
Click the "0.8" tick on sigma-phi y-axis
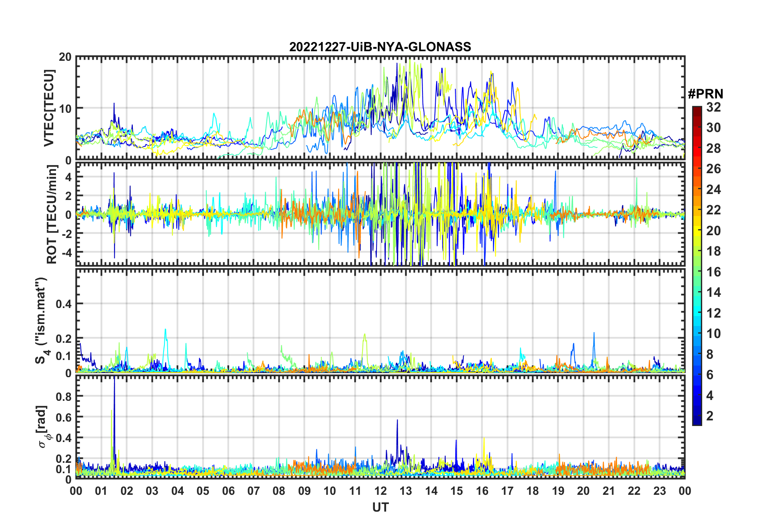point(64,396)
